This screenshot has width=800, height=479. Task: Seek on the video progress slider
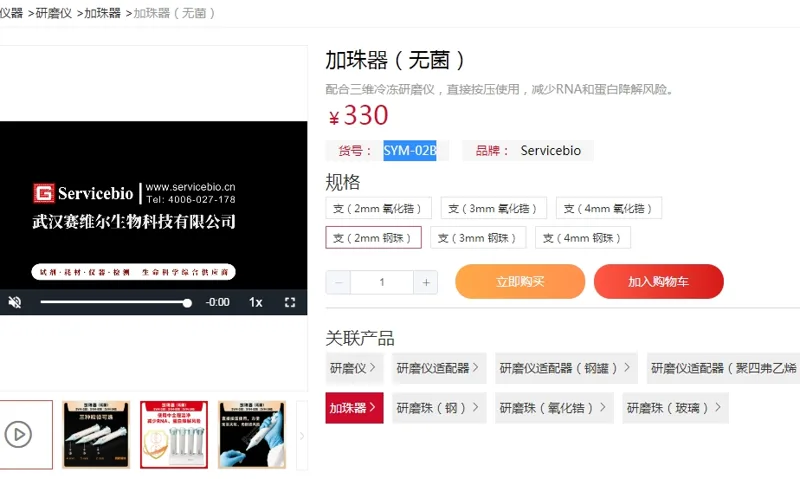coord(116,302)
